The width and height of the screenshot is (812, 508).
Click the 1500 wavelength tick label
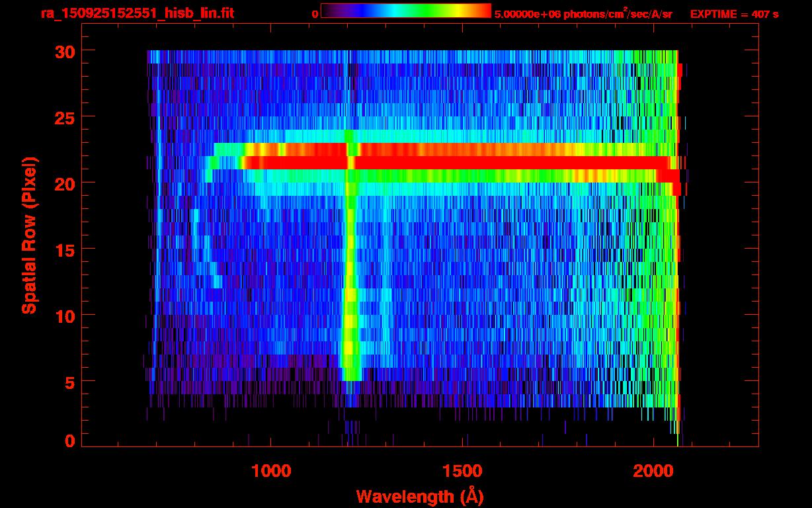coord(462,471)
